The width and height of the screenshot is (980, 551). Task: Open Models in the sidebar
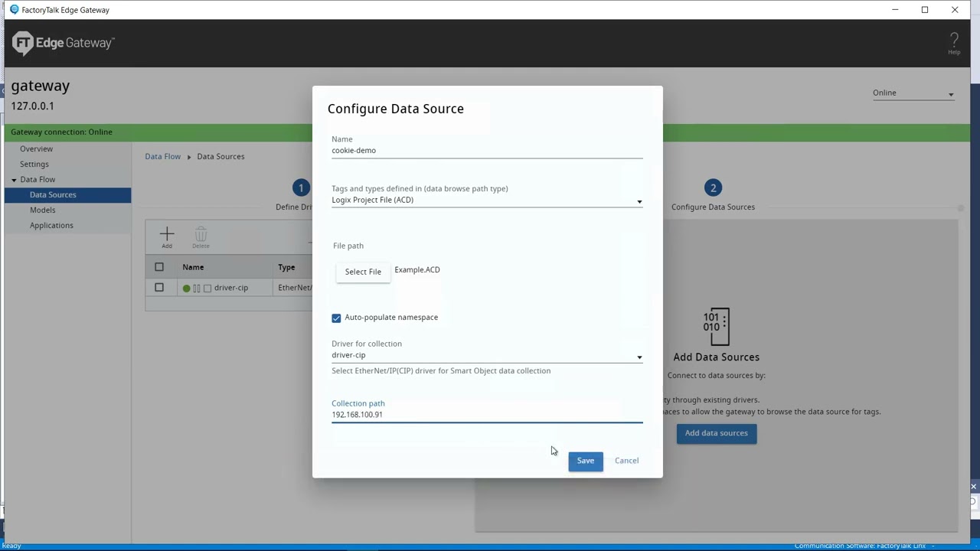coord(43,210)
